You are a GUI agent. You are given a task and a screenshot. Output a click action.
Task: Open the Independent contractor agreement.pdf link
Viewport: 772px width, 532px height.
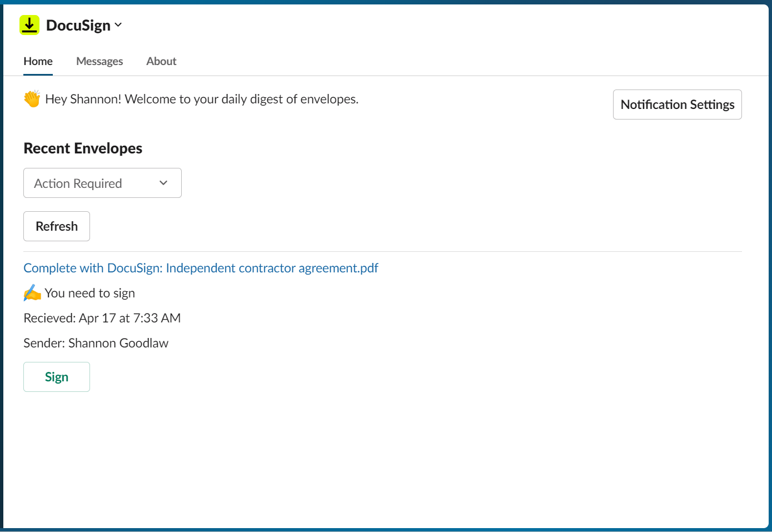click(x=201, y=268)
